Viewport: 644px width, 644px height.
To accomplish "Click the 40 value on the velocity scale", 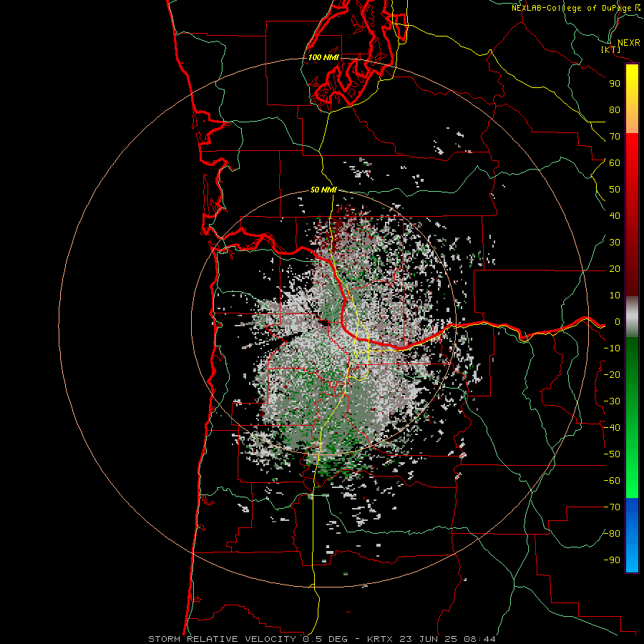I will [x=615, y=215].
